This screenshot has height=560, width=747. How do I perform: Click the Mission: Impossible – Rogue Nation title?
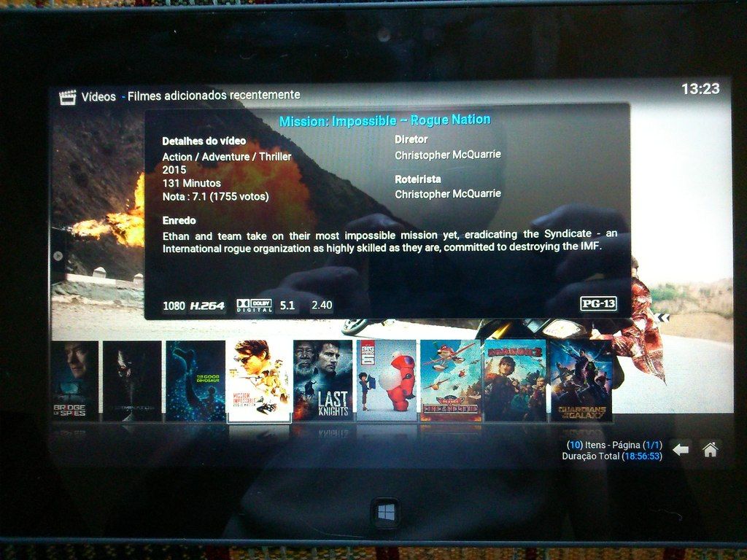[384, 120]
